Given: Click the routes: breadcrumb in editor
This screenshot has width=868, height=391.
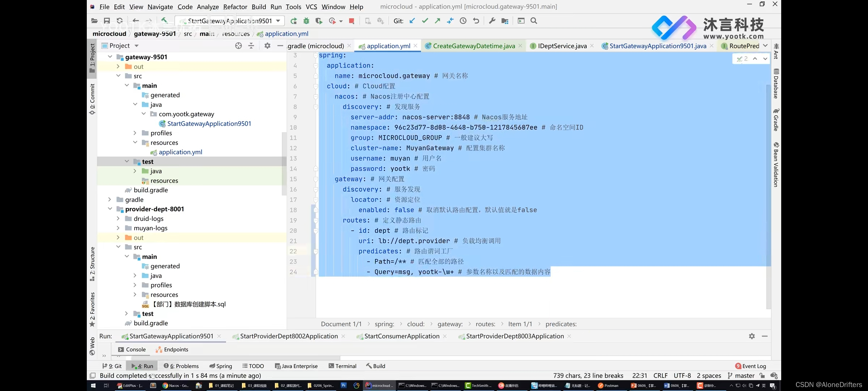Looking at the screenshot, I should tap(485, 324).
